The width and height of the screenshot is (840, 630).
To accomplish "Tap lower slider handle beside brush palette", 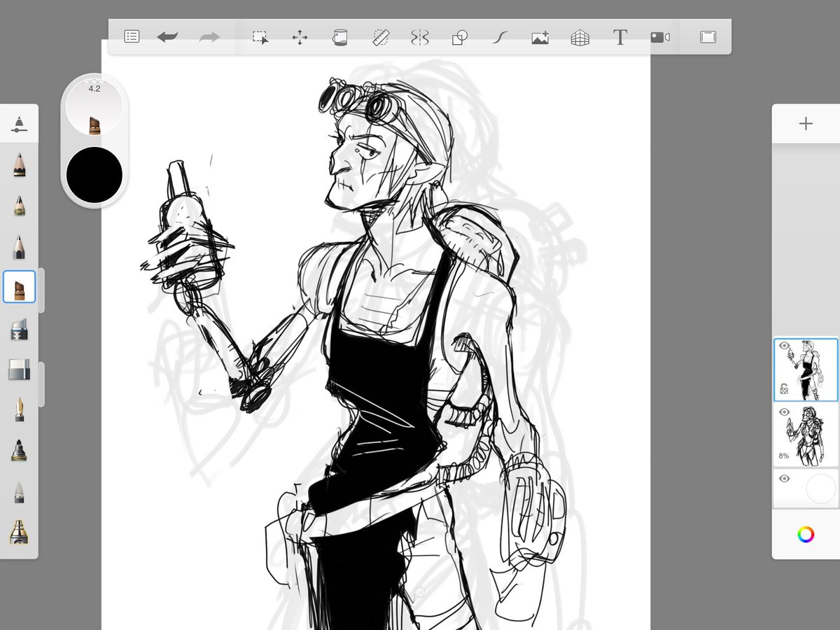I will (x=41, y=384).
